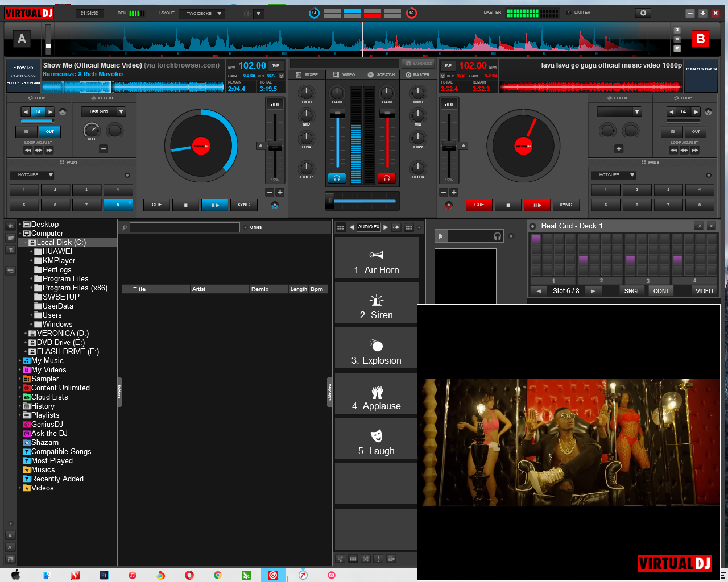Open VirtualDJ settings with the gear icon
This screenshot has height=582, width=728.
[643, 11]
